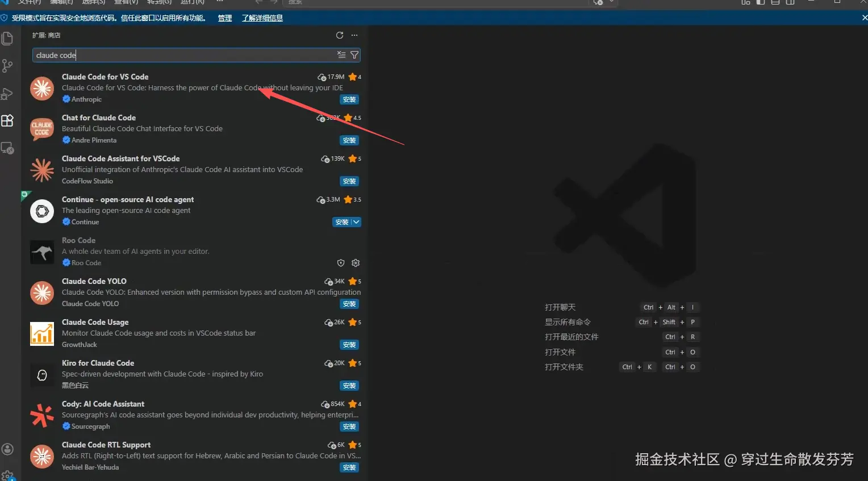The width and height of the screenshot is (868, 481).
Task: Open the Source Control view
Action: coord(7,66)
